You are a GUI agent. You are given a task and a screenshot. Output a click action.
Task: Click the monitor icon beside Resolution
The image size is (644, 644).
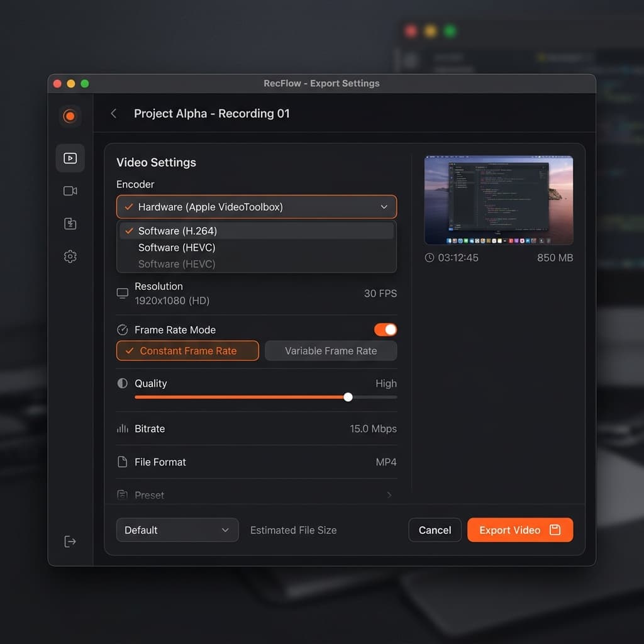122,292
